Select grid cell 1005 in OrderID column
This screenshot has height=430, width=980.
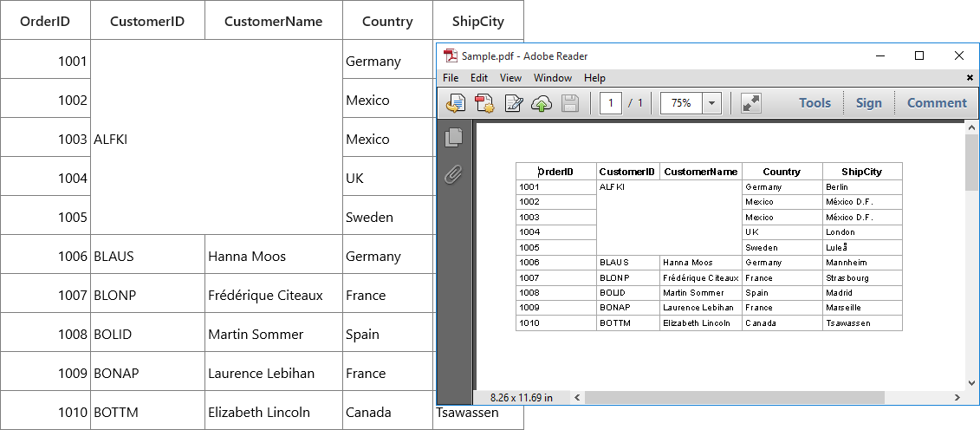pyautogui.click(x=45, y=216)
